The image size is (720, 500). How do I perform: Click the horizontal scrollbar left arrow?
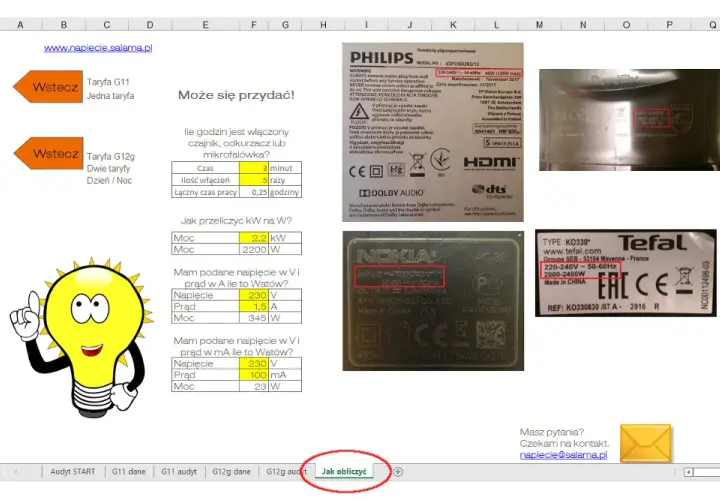click(688, 472)
